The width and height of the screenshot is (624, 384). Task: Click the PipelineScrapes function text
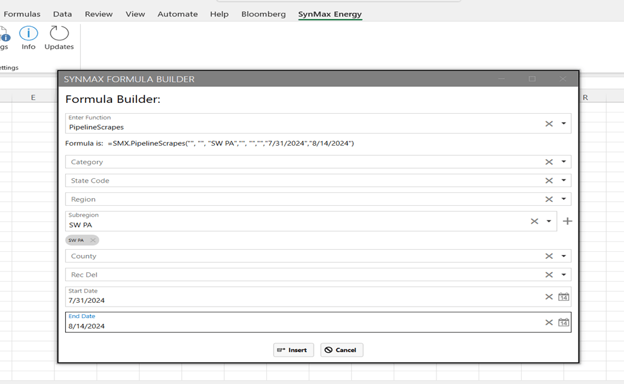click(96, 127)
